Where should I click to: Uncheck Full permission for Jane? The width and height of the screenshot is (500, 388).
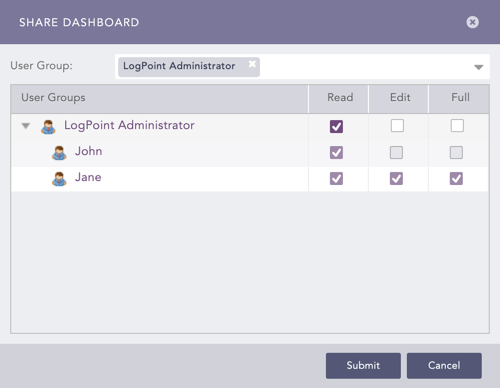456,179
